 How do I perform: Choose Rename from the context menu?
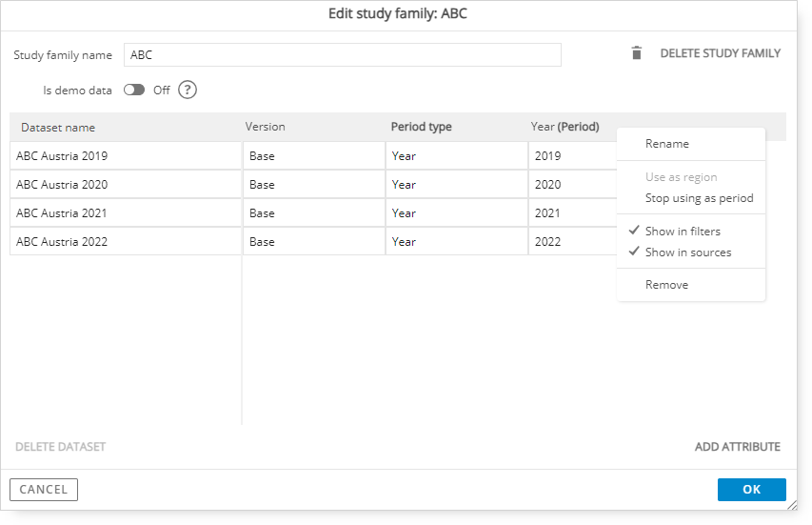click(667, 144)
